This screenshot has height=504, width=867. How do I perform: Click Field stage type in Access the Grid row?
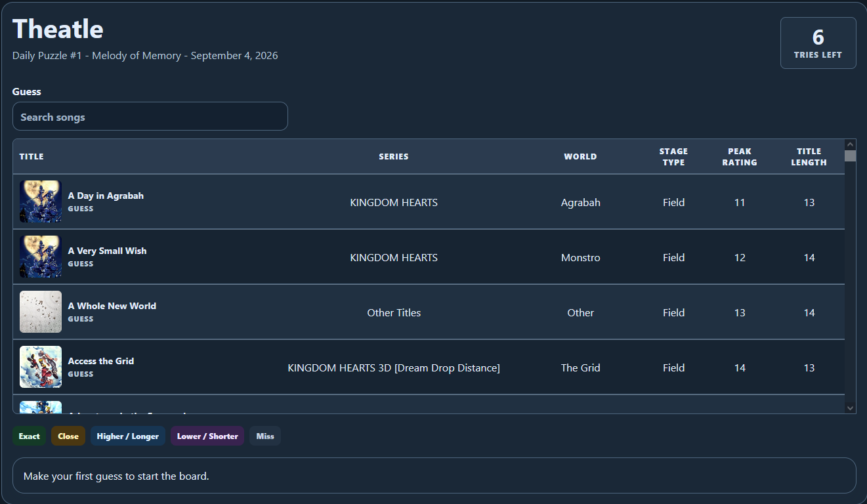click(x=673, y=367)
